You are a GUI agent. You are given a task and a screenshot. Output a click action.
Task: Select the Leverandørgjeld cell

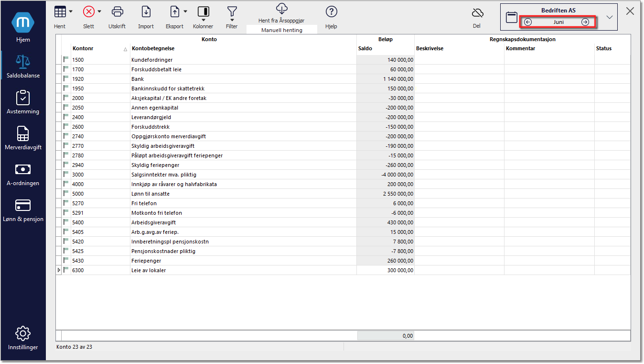coord(243,117)
